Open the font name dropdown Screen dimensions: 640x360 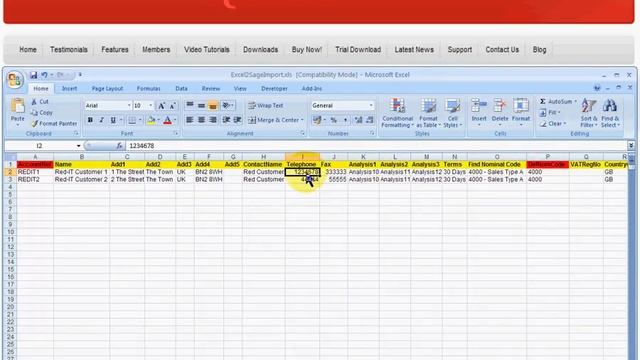pos(129,106)
